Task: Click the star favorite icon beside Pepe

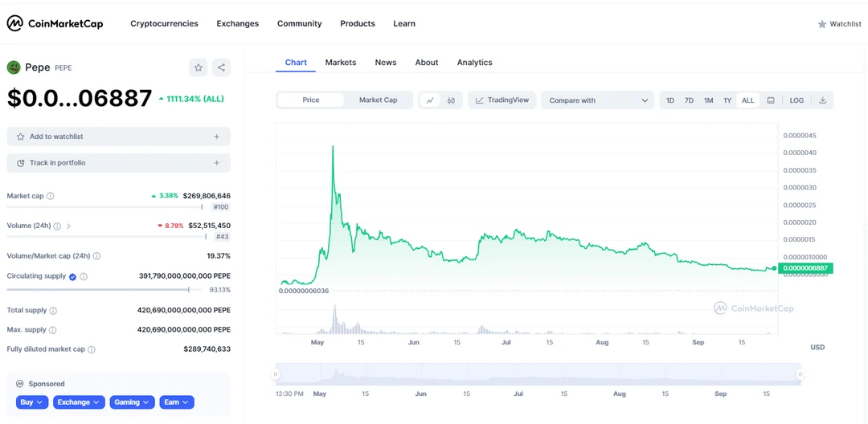Action: coord(199,67)
